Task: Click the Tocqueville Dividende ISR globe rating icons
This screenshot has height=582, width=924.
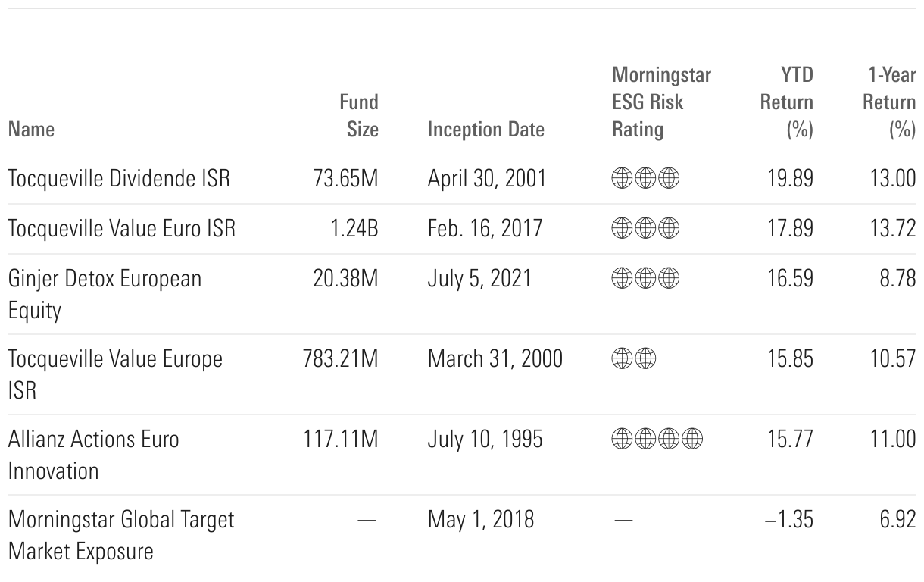Action: click(x=645, y=179)
